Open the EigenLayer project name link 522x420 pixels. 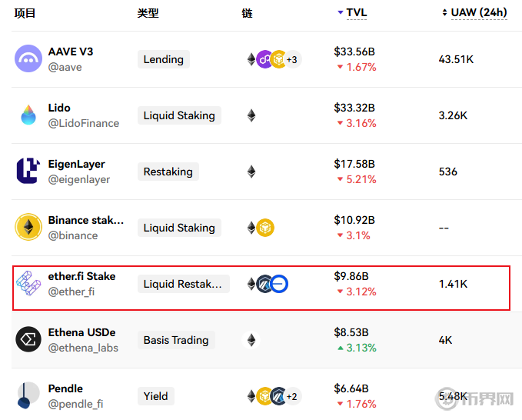click(x=77, y=164)
